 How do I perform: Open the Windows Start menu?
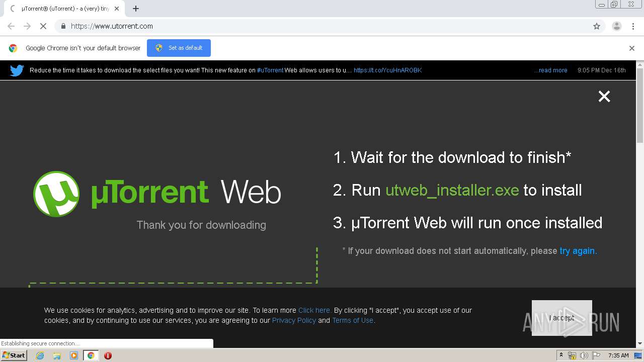coord(14,355)
